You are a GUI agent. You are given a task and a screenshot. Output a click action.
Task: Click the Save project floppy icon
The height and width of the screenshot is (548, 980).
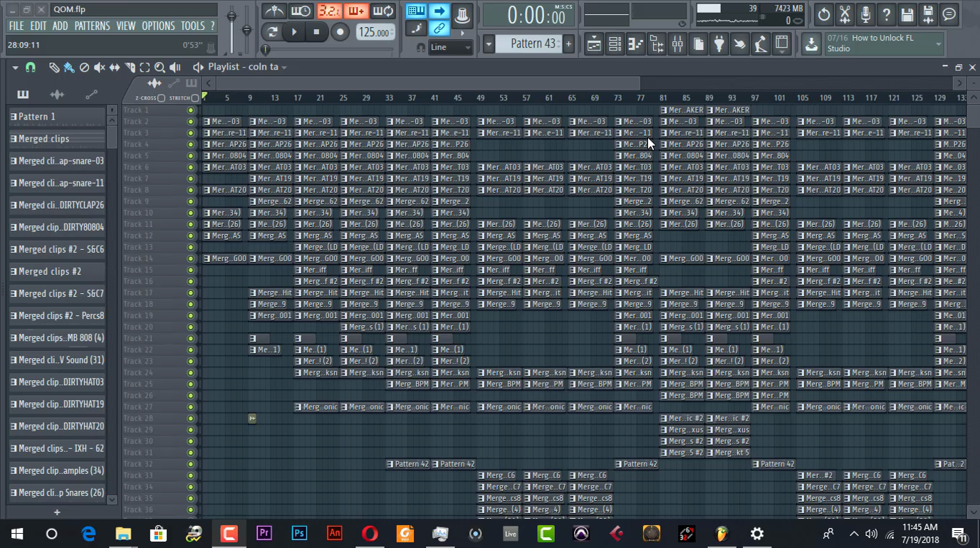tap(907, 14)
